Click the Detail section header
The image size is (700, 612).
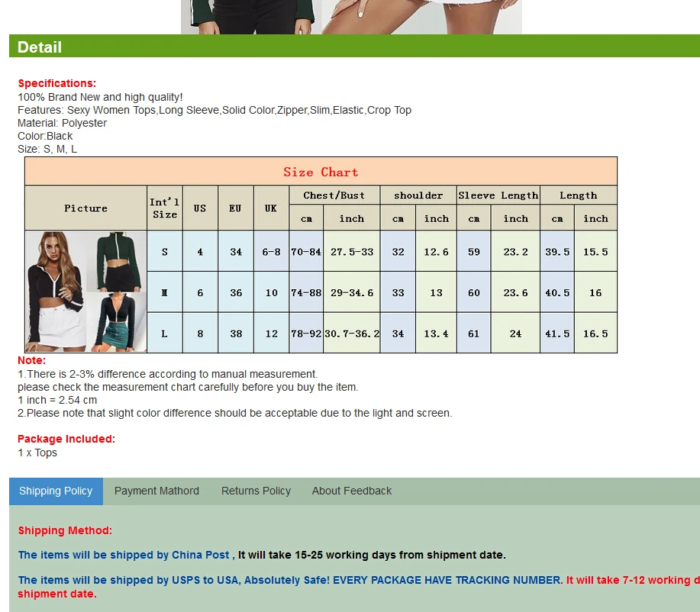pyautogui.click(x=354, y=46)
